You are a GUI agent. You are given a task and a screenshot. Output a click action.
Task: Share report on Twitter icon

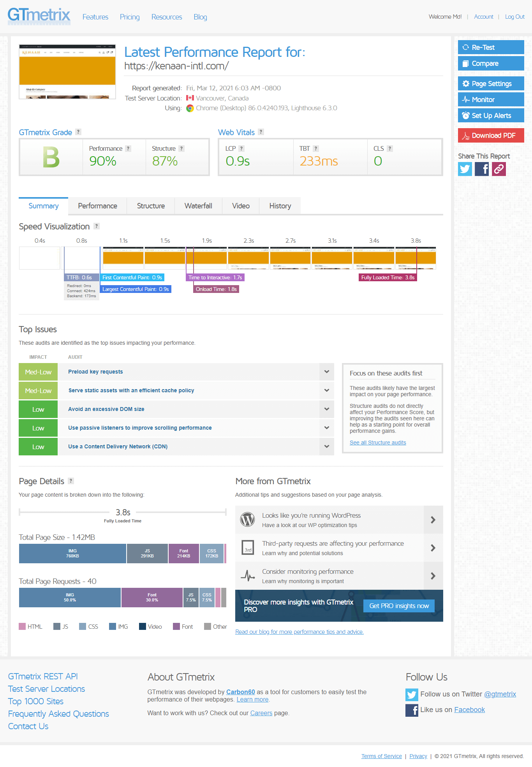pyautogui.click(x=465, y=169)
